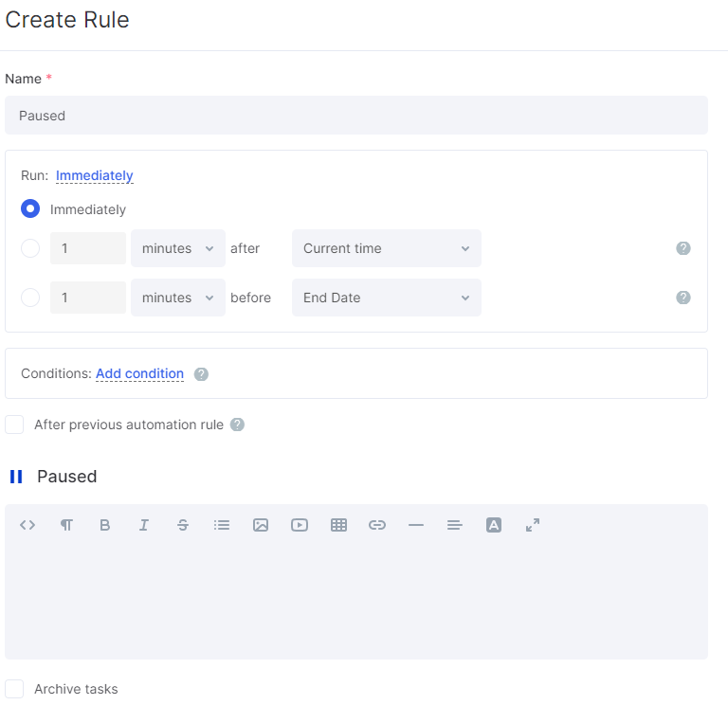728x723 pixels.
Task: Open minutes unit dropdown in 'after' row
Action: pyautogui.click(x=178, y=248)
